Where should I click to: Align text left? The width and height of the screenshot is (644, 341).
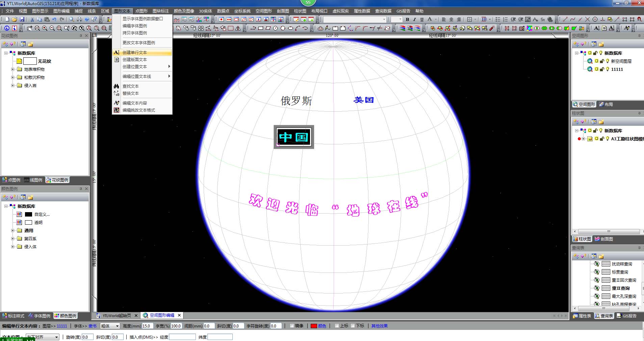click(444, 20)
